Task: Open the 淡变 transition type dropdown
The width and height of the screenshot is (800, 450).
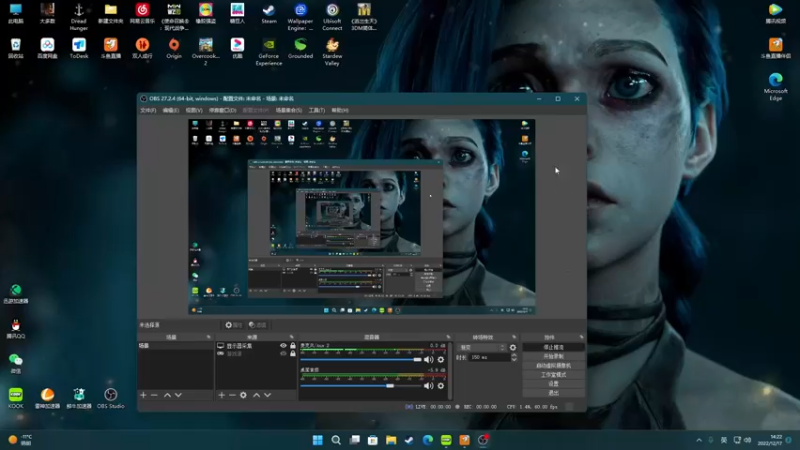Action: coord(482,347)
